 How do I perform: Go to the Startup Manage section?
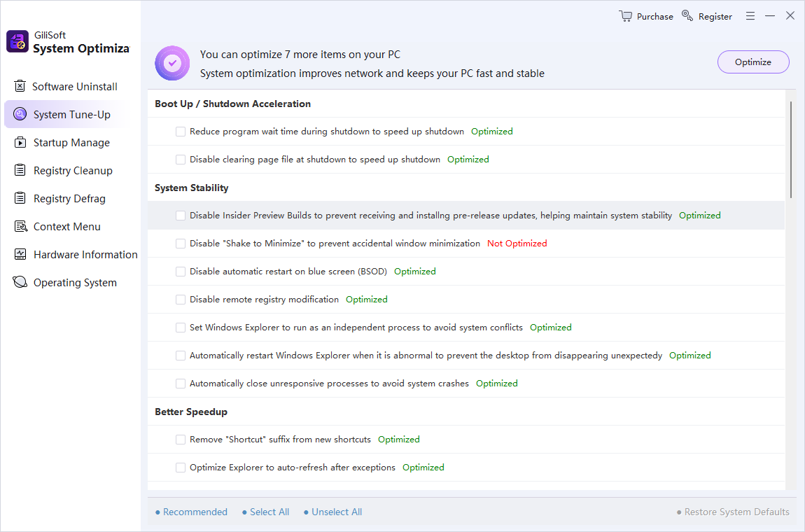tap(70, 142)
